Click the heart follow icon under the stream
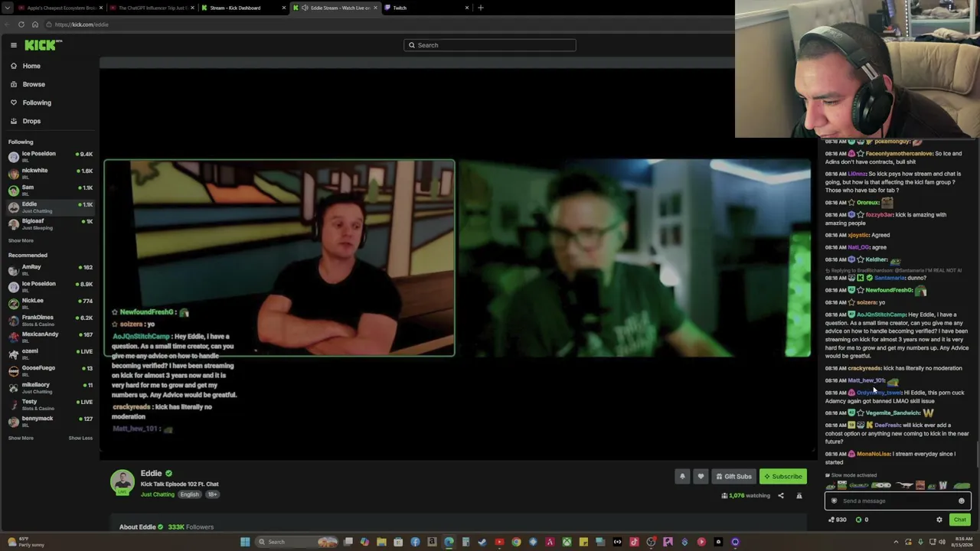This screenshot has height=551, width=980. coord(701,476)
